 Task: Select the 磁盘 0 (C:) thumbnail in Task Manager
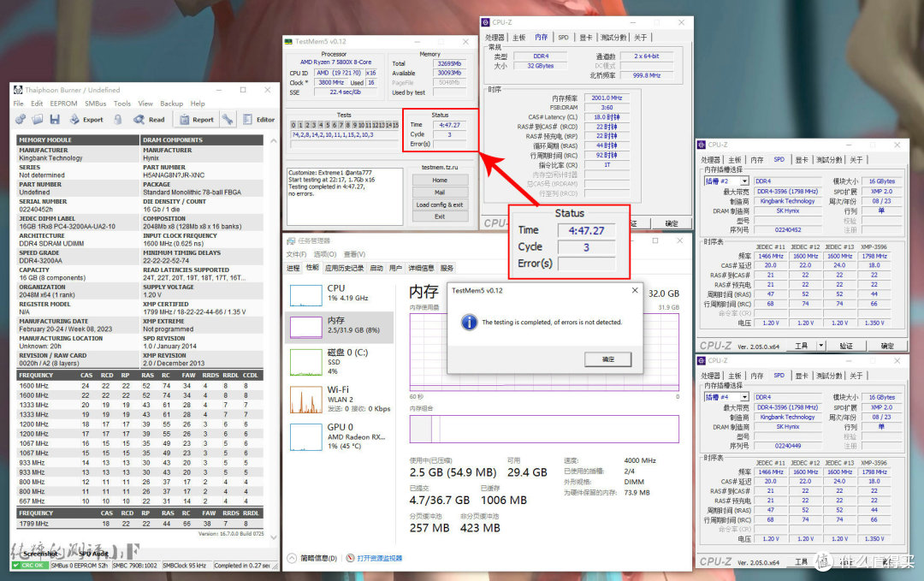click(305, 362)
